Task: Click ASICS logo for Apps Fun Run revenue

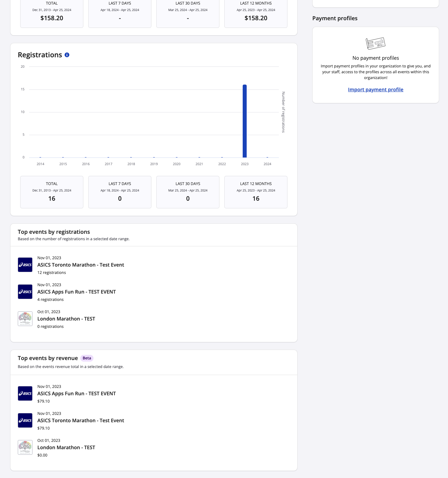Action: pyautogui.click(x=25, y=393)
